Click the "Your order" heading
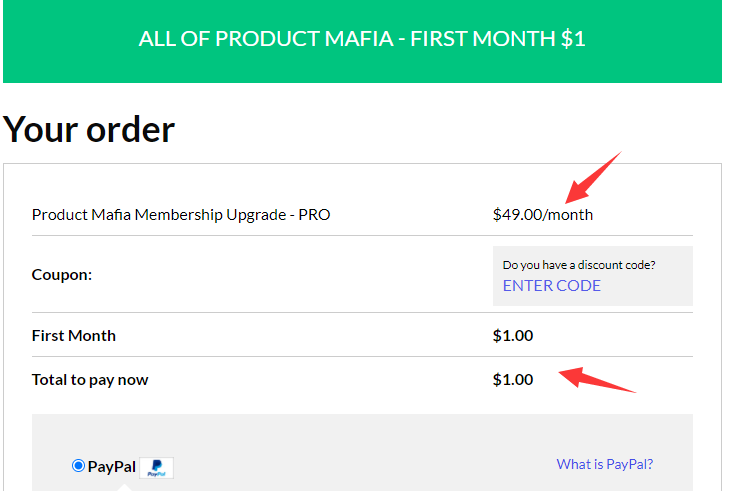This screenshot has width=730, height=491. click(x=89, y=129)
